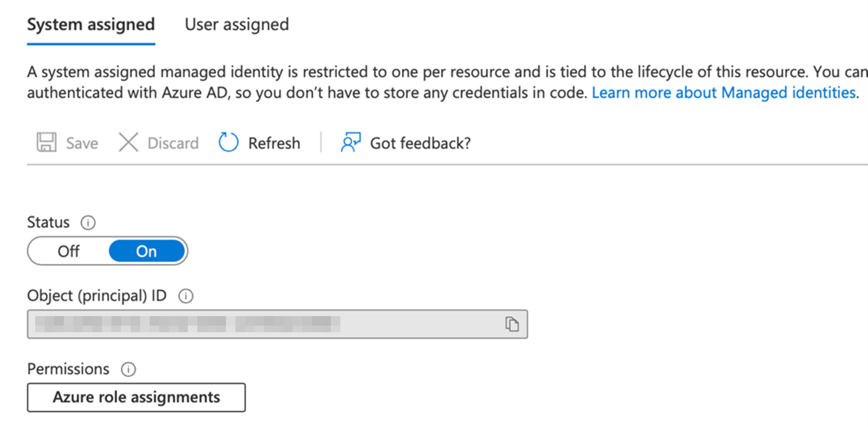This screenshot has height=427, width=868.
Task: Open Azure role assignments
Action: pyautogui.click(x=136, y=398)
